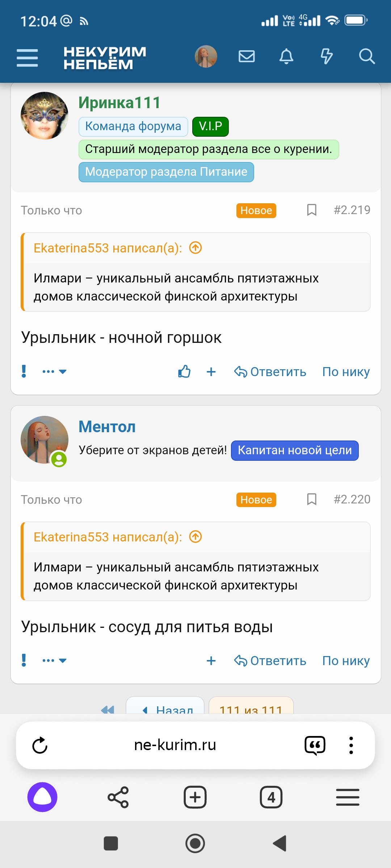Open the site search icon
Screen dimensions: 391x868
(x=367, y=56)
